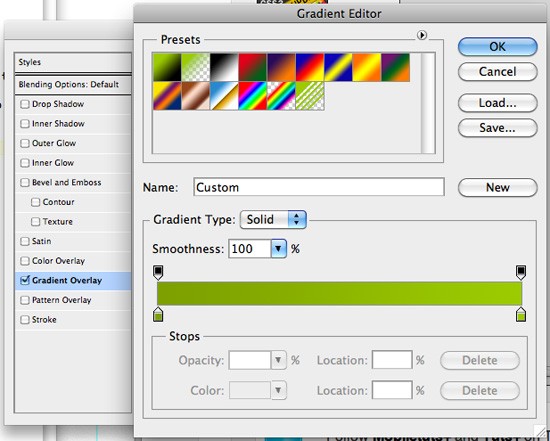
Task: Click the Color stop Location field
Action: (392, 390)
